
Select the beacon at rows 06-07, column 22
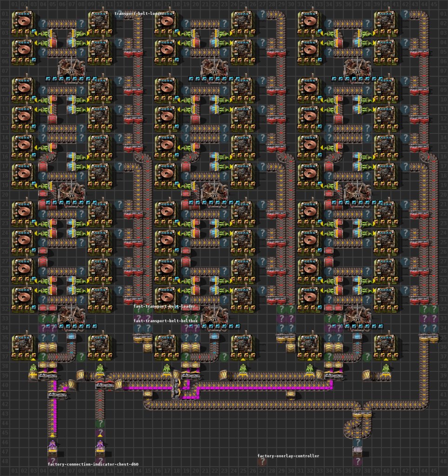214,67
